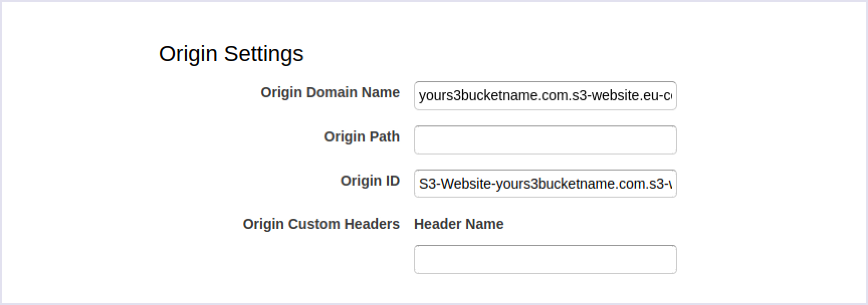
Task: Click inside the blank origin path box
Action: coord(545,140)
